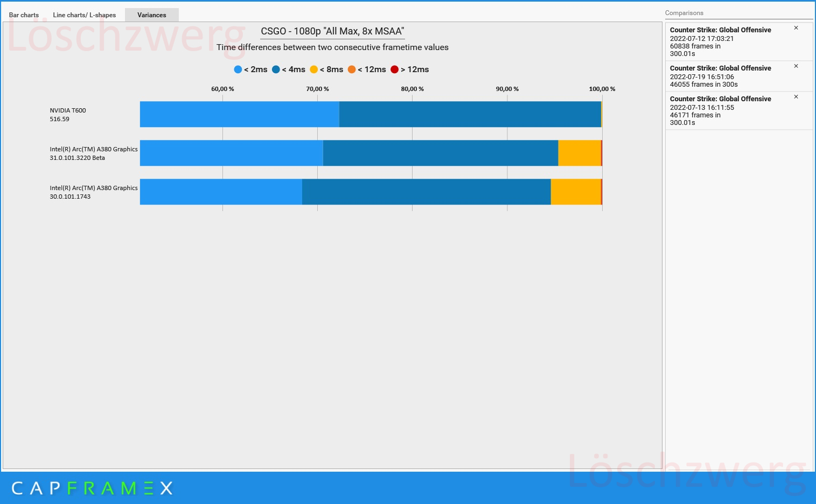The image size is (816, 504).
Task: Toggle the '< 12ms' orange legend swatch
Action: click(352, 69)
